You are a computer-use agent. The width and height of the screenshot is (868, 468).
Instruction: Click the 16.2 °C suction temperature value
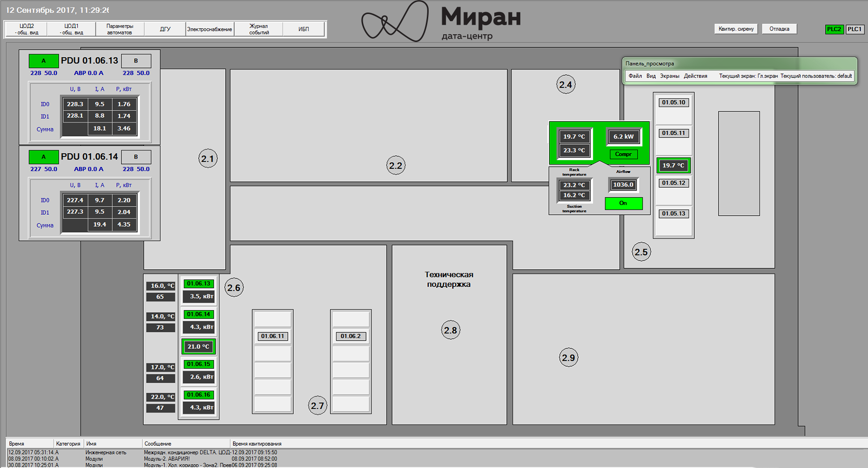[574, 195]
